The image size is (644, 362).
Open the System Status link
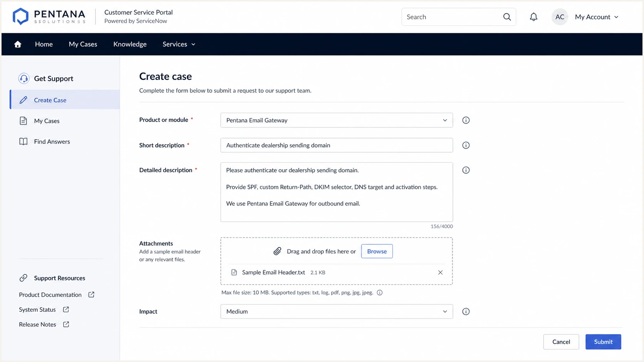(x=37, y=309)
